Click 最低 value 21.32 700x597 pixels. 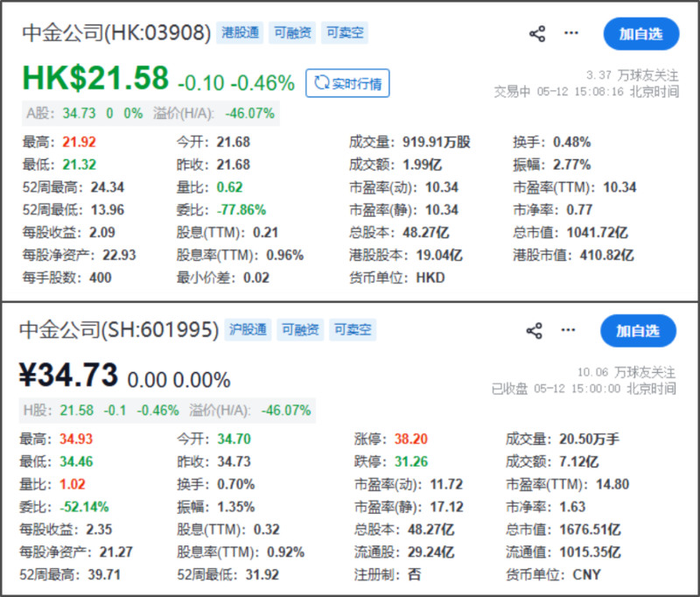pyautogui.click(x=79, y=165)
